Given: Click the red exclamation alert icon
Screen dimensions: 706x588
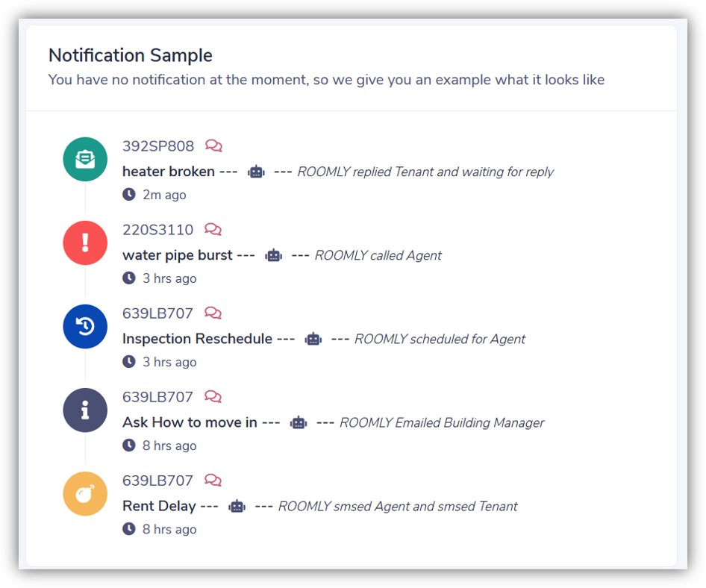Looking at the screenshot, I should 85,243.
